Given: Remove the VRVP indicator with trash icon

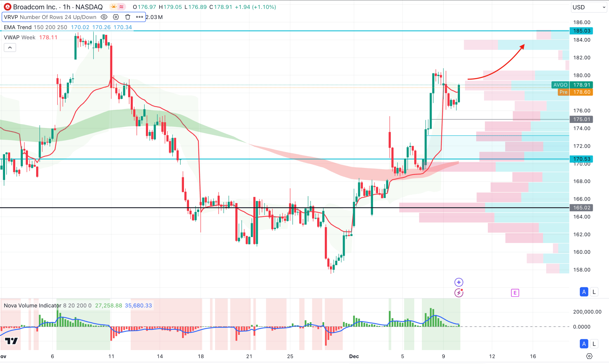Looking at the screenshot, I should point(128,17).
